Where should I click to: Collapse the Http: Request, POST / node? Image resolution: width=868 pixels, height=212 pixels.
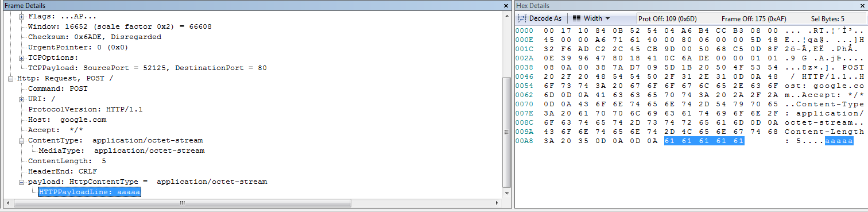[11, 78]
